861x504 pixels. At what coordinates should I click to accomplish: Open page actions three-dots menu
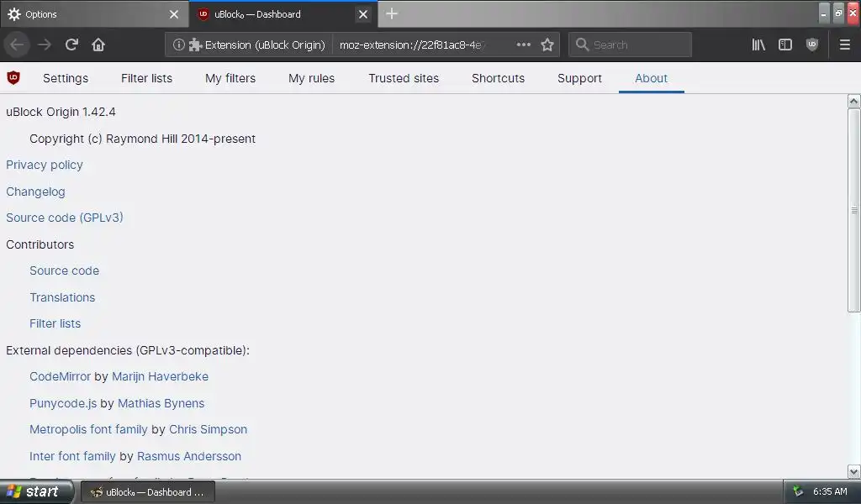pyautogui.click(x=524, y=45)
